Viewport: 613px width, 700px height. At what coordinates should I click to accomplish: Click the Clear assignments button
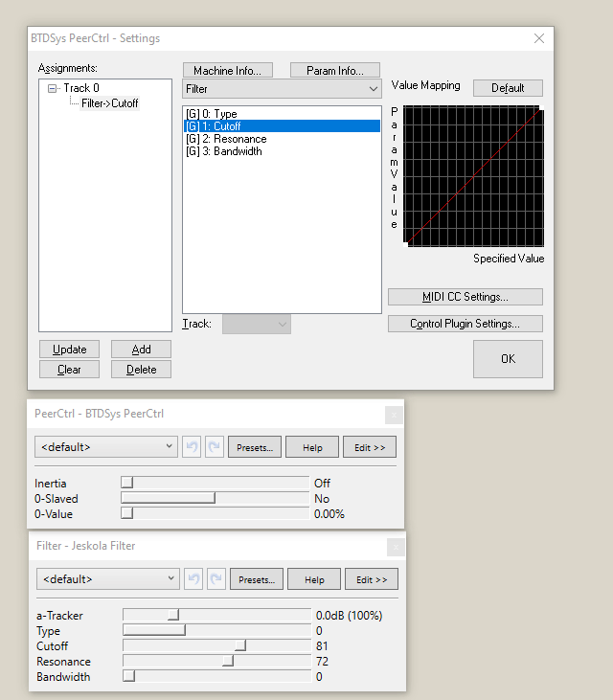tap(69, 370)
